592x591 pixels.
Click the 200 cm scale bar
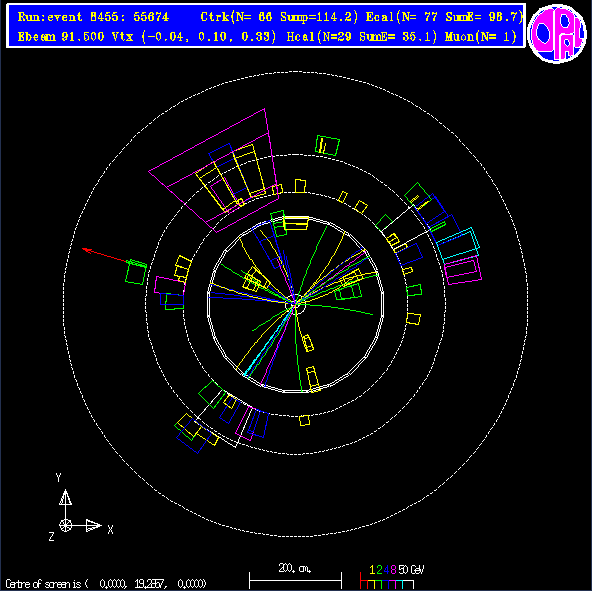point(295,580)
